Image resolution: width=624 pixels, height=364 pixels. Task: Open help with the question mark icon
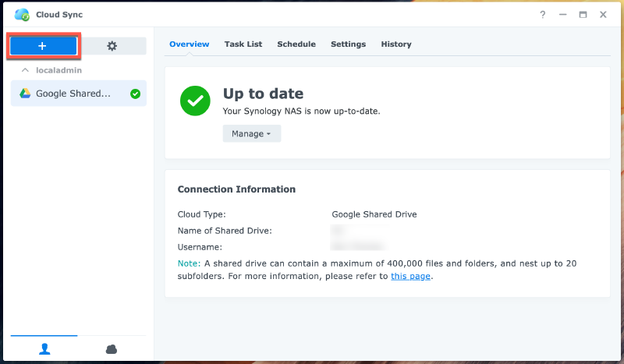pos(543,14)
